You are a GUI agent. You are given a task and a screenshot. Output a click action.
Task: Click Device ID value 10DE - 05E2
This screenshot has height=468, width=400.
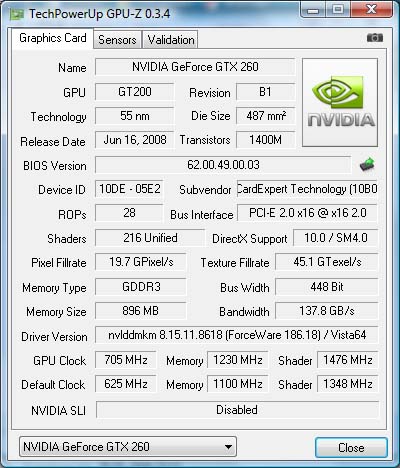(129, 189)
